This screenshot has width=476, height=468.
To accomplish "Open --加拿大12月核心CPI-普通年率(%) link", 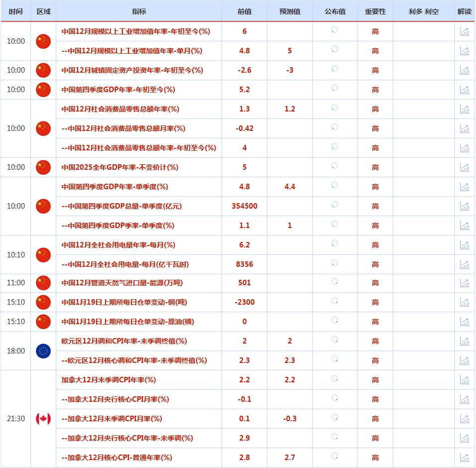I will [x=117, y=458].
